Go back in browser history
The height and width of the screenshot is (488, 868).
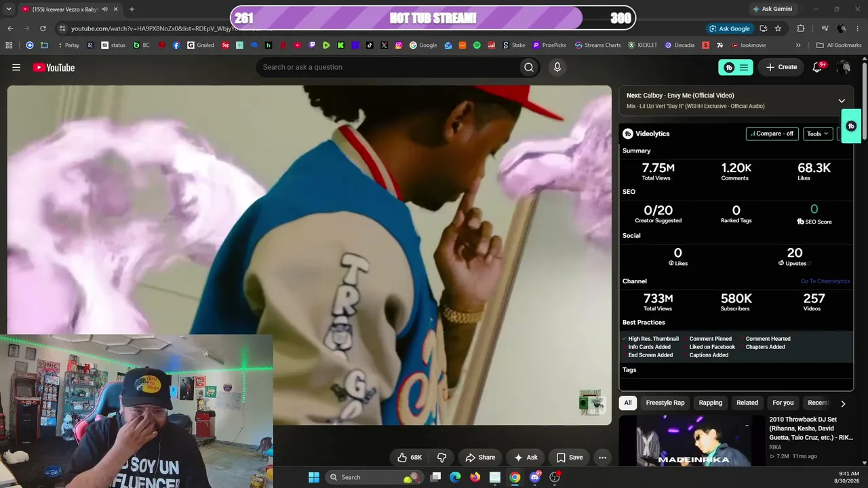[x=10, y=28]
